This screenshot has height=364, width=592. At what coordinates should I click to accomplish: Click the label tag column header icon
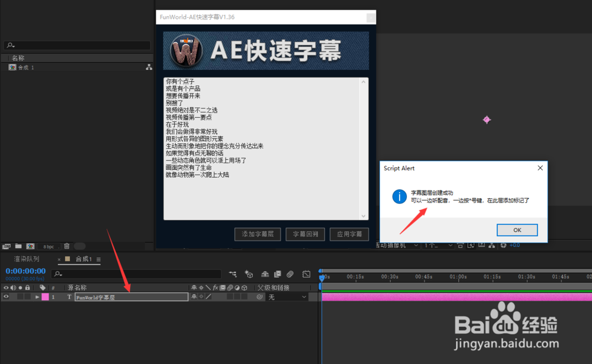pos(42,288)
